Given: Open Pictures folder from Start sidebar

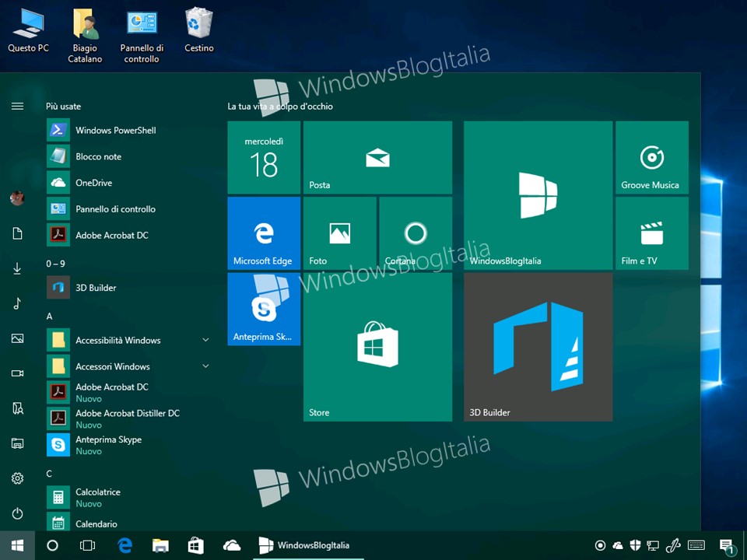Looking at the screenshot, I should [x=17, y=338].
